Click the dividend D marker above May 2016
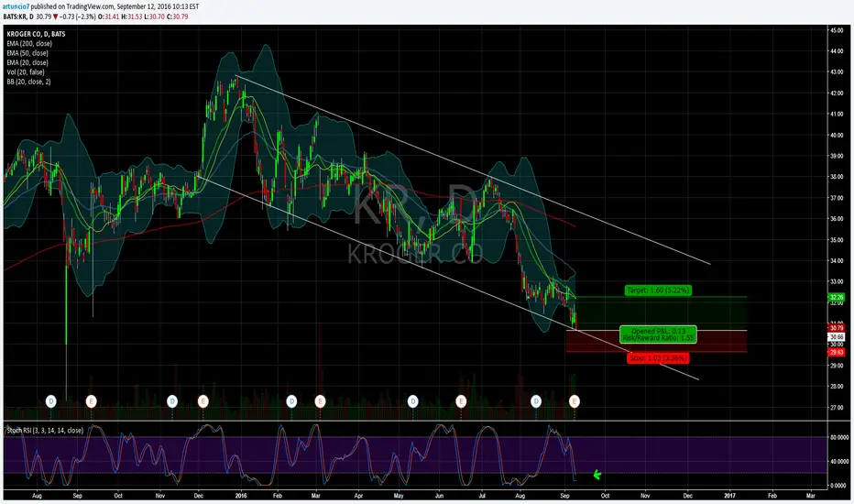Image resolution: width=854 pixels, height=504 pixels. pos(413,401)
